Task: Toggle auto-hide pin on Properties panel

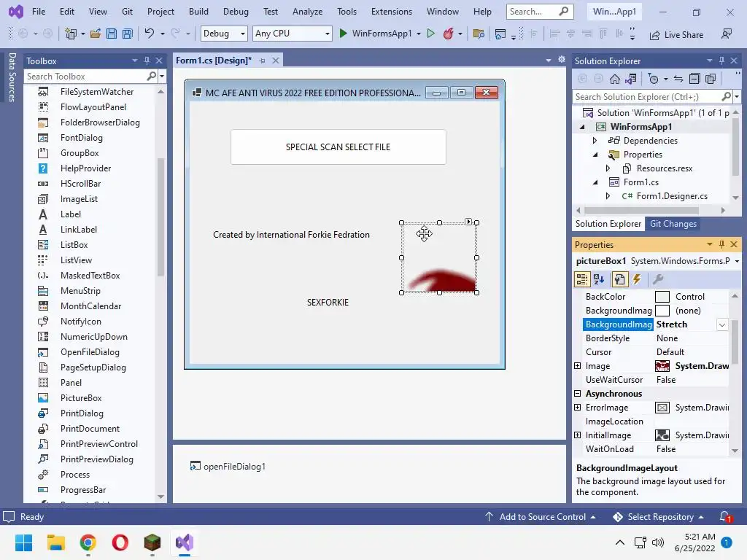Action: [x=721, y=244]
